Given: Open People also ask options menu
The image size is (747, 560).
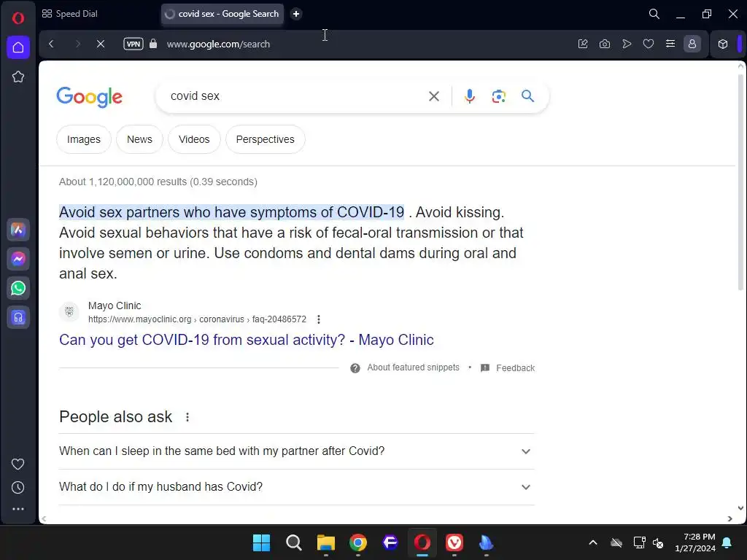Looking at the screenshot, I should pyautogui.click(x=187, y=417).
